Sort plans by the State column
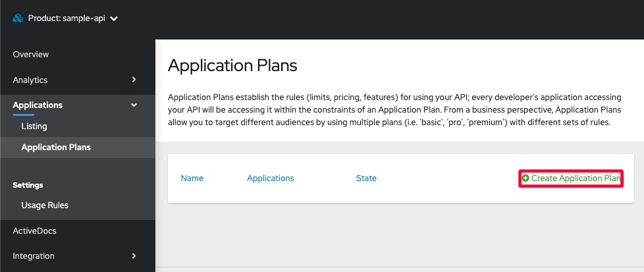 coord(366,178)
